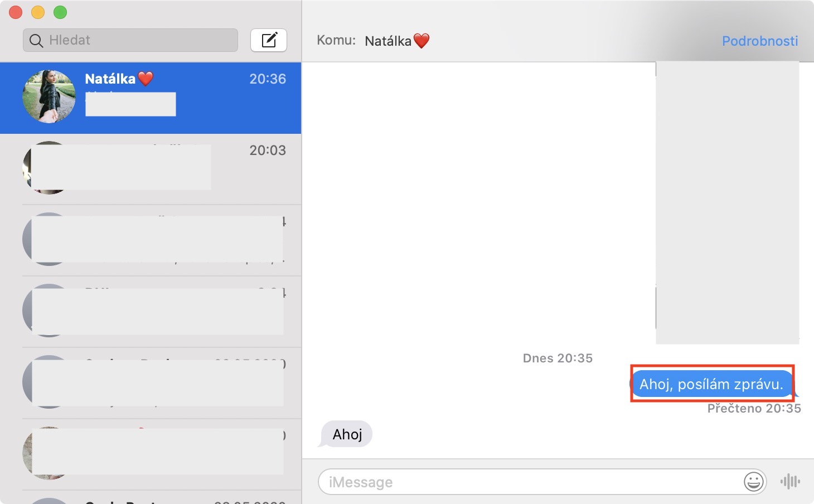Enter full screen with the green button

[x=60, y=12]
